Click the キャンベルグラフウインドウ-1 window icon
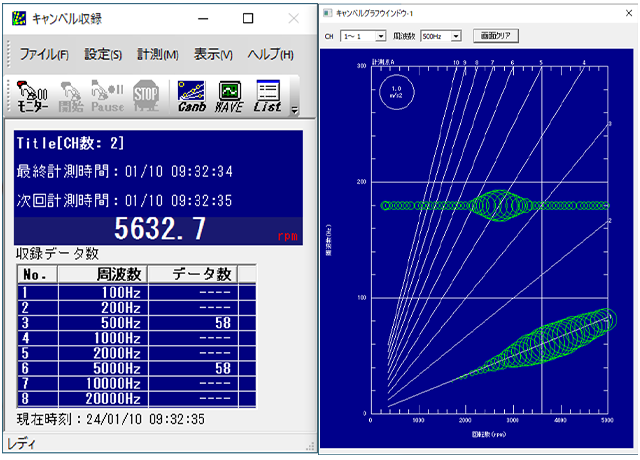Viewport: 640px width, 460px height. [327, 13]
